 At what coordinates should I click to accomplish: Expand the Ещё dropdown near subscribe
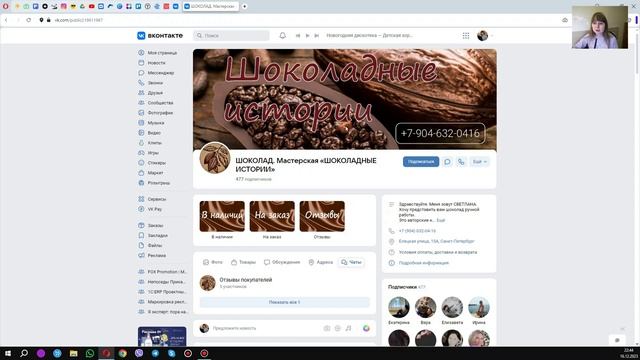(x=479, y=162)
